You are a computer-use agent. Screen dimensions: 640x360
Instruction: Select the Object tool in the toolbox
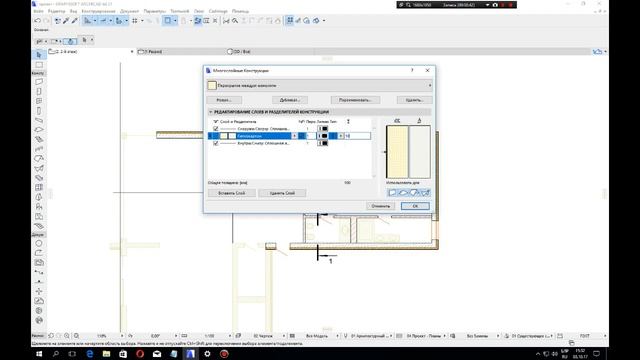[x=39, y=207]
